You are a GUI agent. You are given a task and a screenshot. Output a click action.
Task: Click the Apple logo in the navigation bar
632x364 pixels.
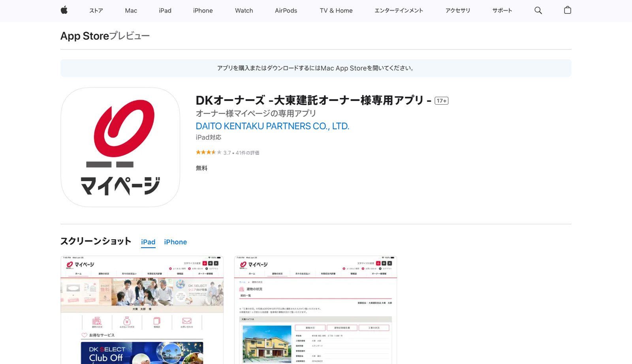click(x=64, y=10)
